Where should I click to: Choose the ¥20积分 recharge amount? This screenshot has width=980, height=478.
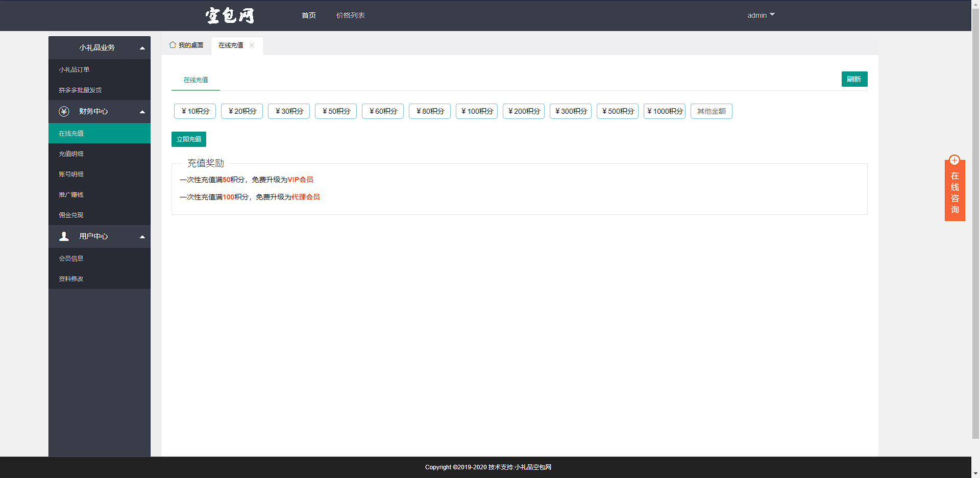242,111
